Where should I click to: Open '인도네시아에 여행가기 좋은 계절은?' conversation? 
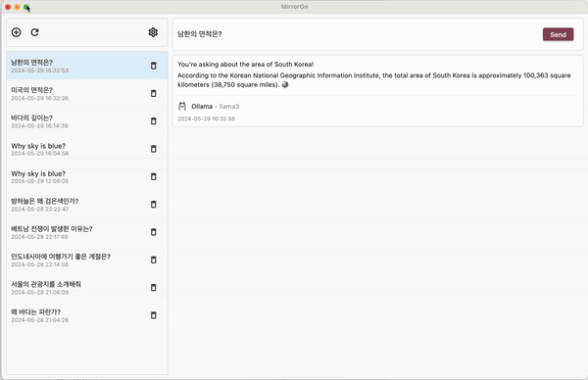[87, 260]
